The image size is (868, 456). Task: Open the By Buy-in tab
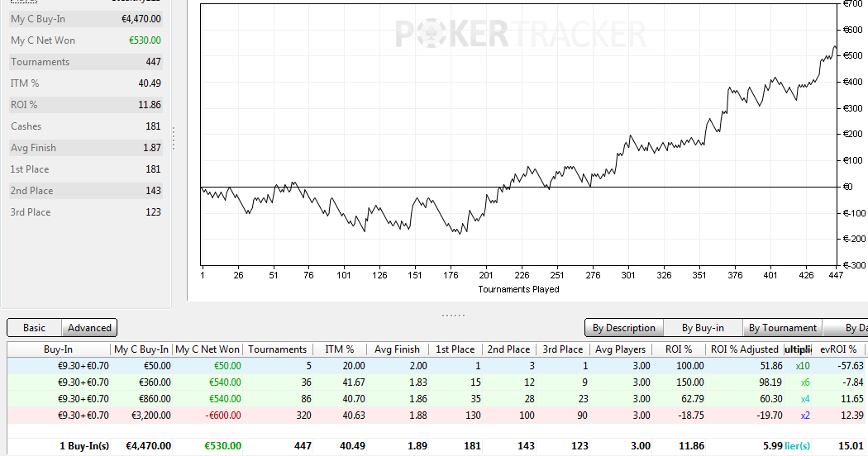click(x=703, y=328)
